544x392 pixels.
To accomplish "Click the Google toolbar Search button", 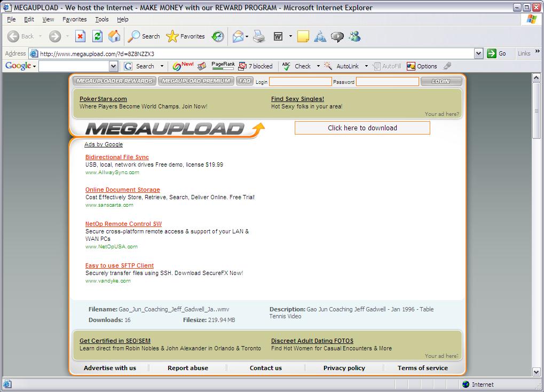I will tap(139, 66).
